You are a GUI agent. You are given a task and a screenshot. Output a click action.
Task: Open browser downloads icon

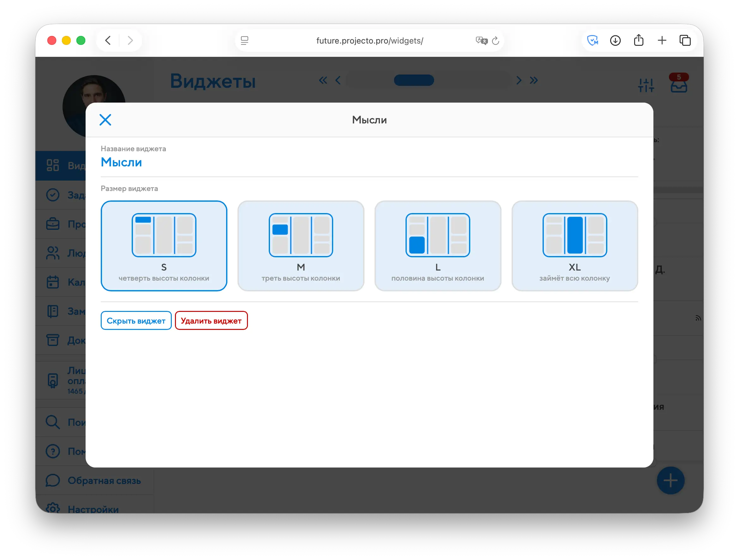[x=615, y=40]
